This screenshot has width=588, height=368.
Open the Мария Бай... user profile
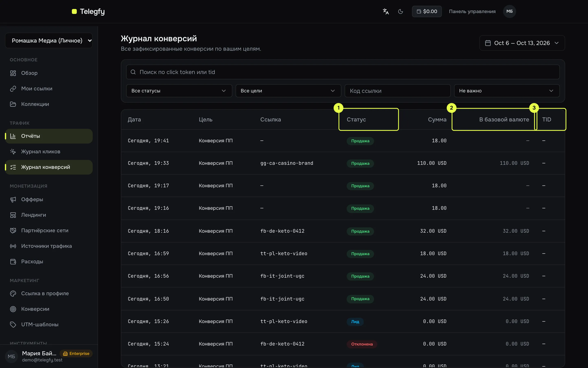click(x=39, y=353)
